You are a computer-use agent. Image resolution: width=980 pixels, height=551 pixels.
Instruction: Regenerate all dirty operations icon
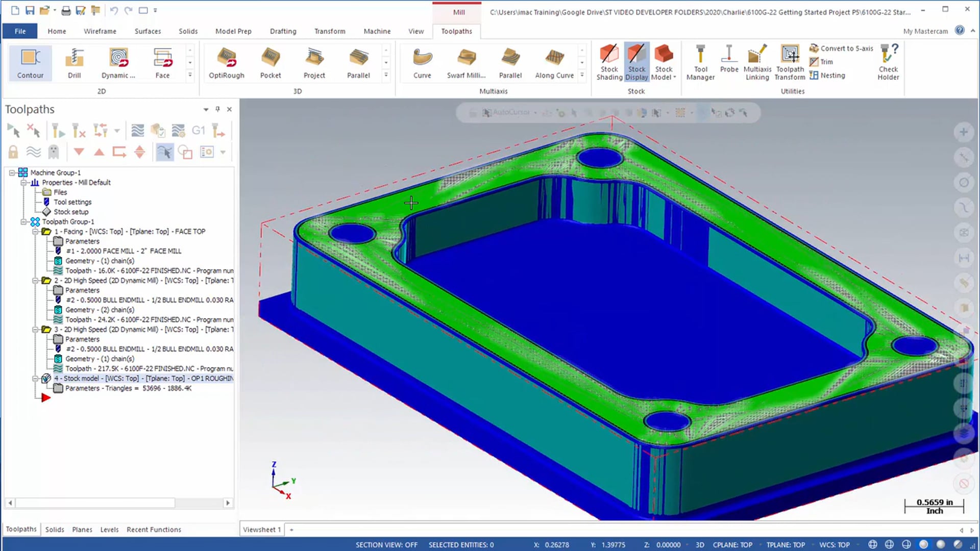click(x=79, y=131)
